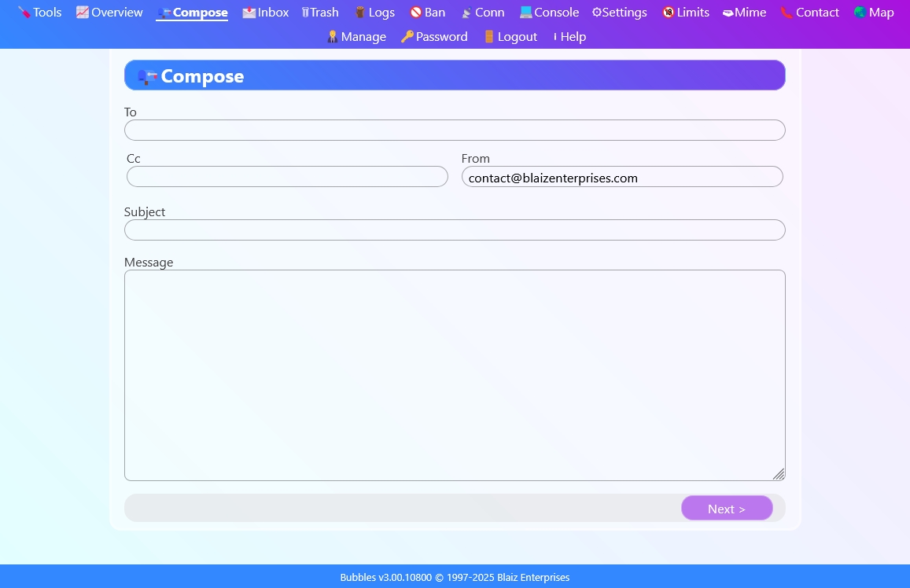This screenshot has height=588, width=910.
Task: Focus the To recipient field
Action: [x=455, y=130]
